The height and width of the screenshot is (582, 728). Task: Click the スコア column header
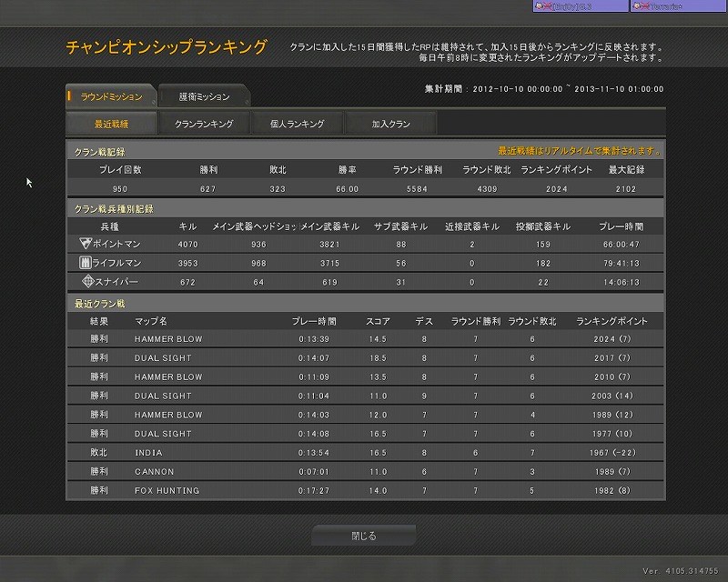tap(378, 321)
